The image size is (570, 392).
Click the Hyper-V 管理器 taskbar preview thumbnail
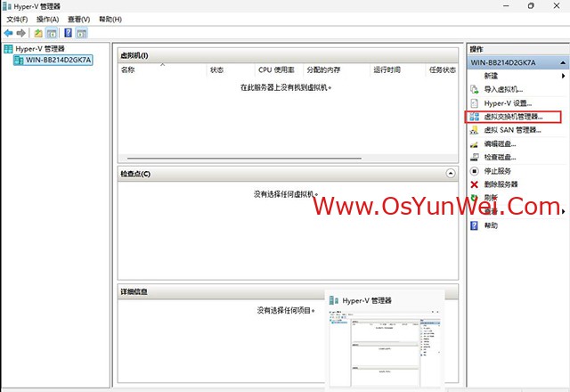pyautogui.click(x=385, y=350)
